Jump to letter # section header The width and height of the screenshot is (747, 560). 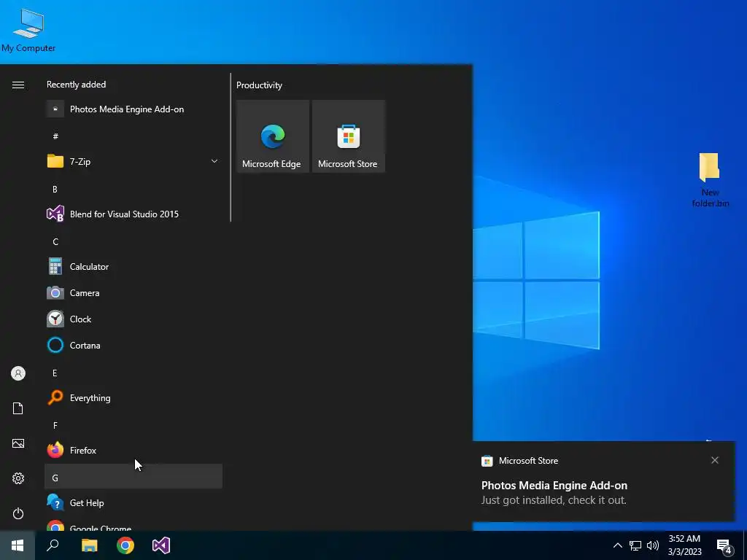133,136
